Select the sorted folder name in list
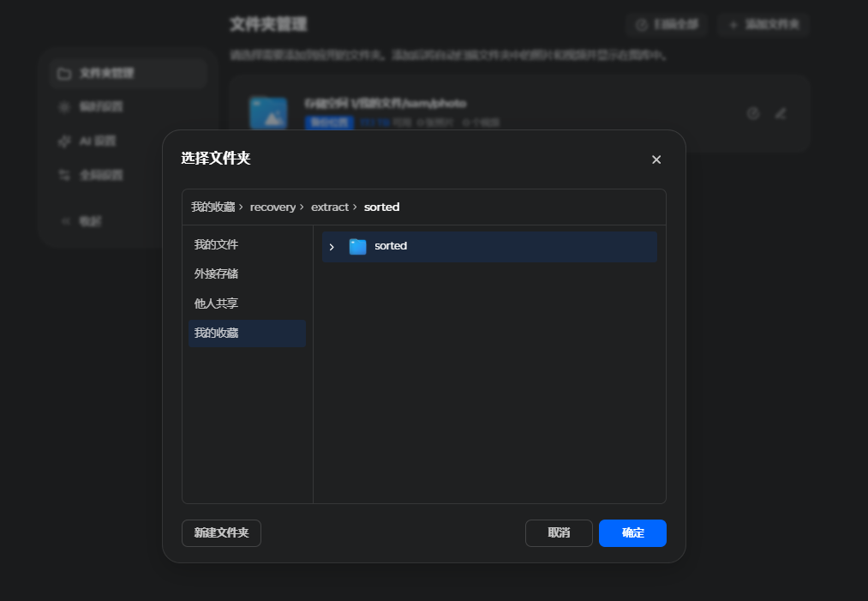Screen dimensions: 868x601 (x=391, y=246)
